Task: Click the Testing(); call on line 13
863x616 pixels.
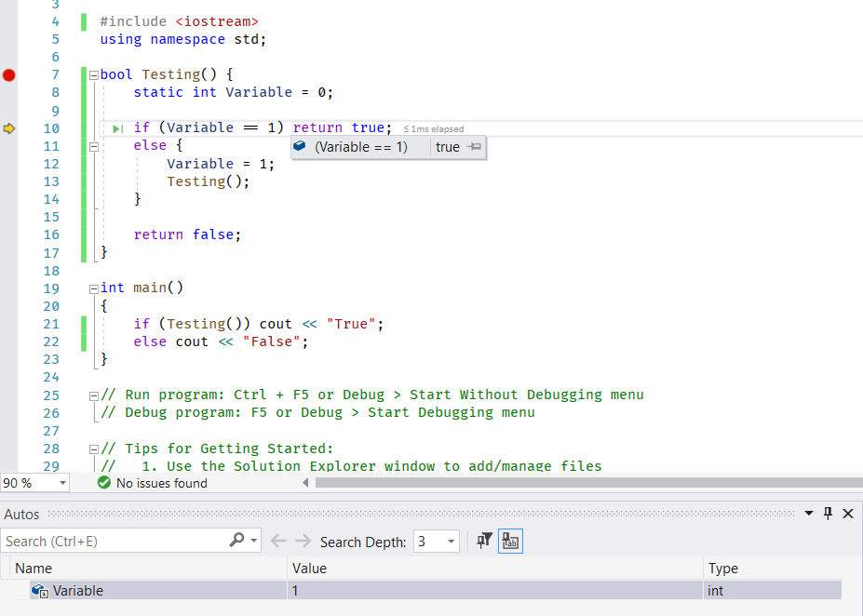Action: 208,181
